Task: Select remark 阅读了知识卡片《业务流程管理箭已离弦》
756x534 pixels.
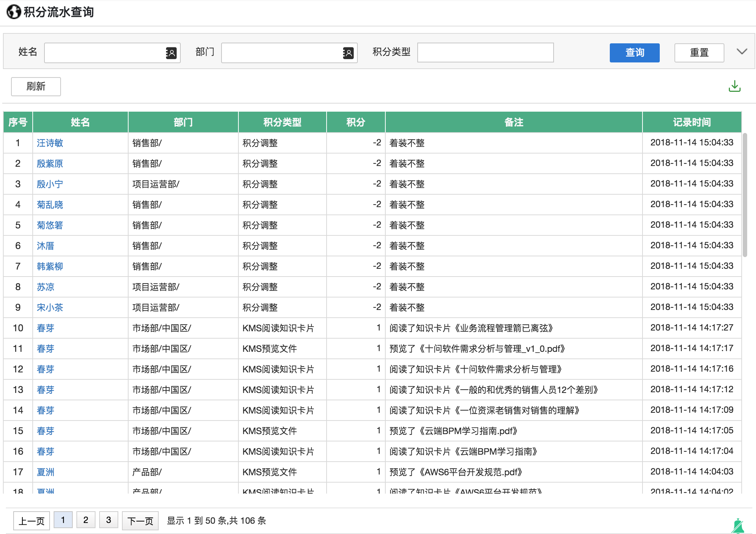Action: tap(471, 328)
